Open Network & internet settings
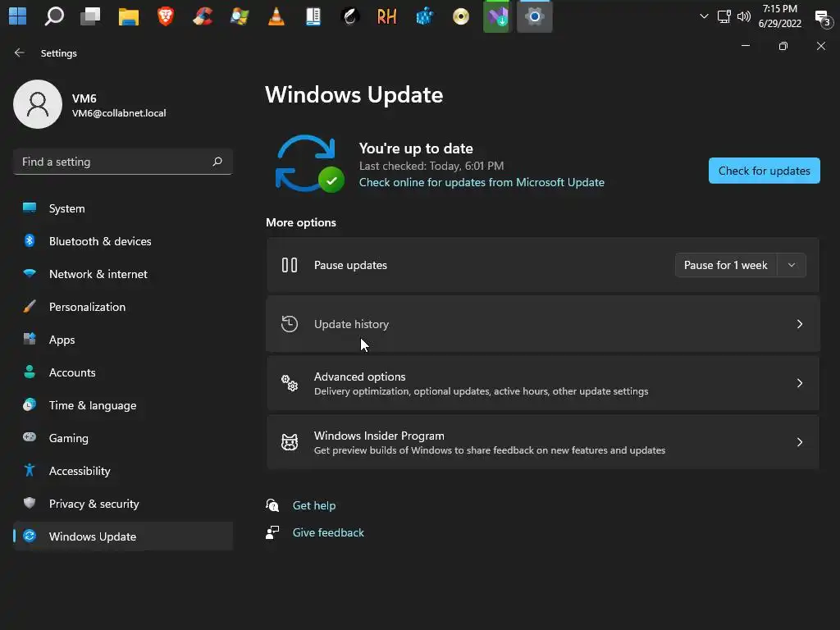The height and width of the screenshot is (630, 840). pos(123,274)
